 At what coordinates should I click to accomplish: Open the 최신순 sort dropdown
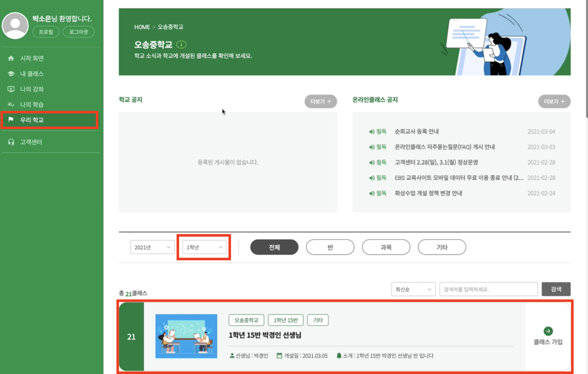point(413,289)
